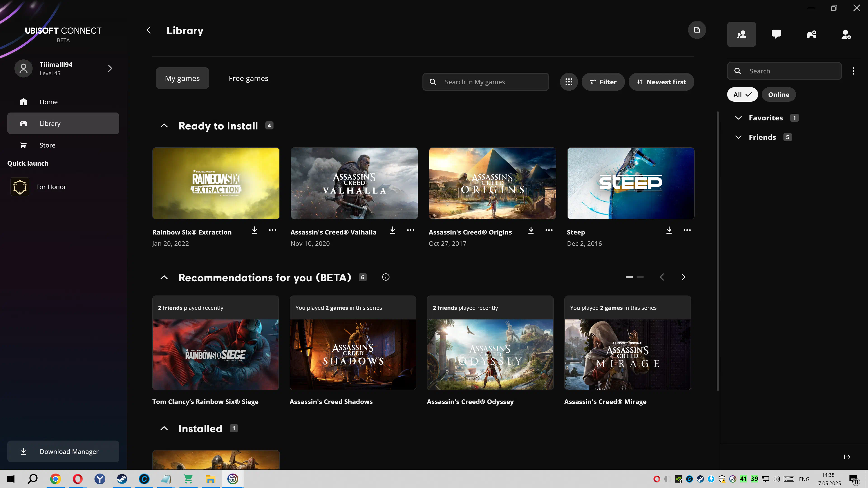Click the news share icon near Library
Viewport: 868px width, 488px height.
click(697, 30)
